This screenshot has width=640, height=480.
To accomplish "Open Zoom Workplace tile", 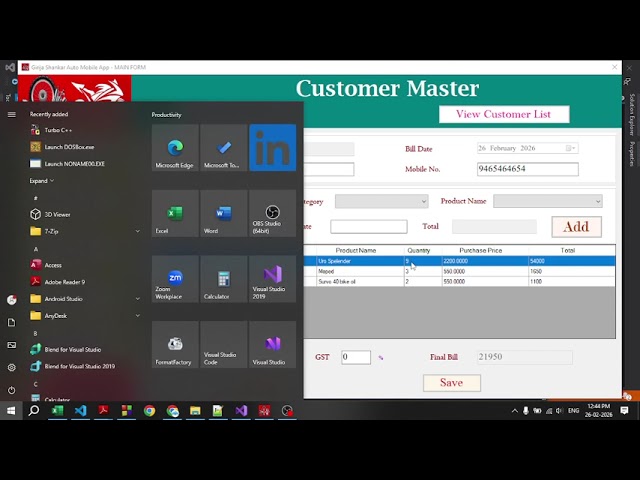I will [175, 279].
